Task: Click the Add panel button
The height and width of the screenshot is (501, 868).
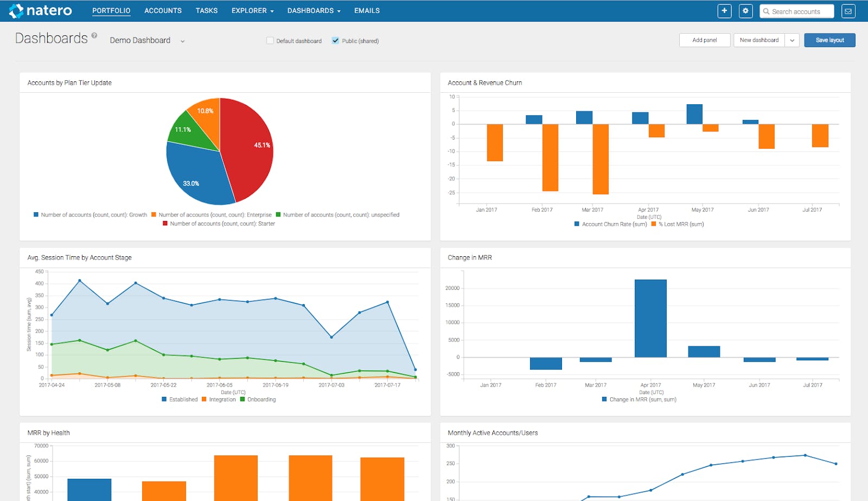Action: click(704, 40)
